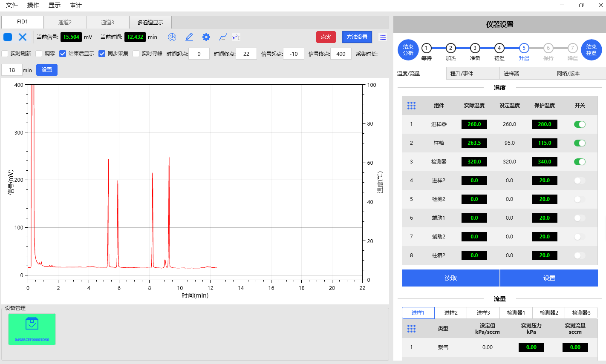
Task: Turn off the 柱箱 heating switch
Action: point(580,143)
